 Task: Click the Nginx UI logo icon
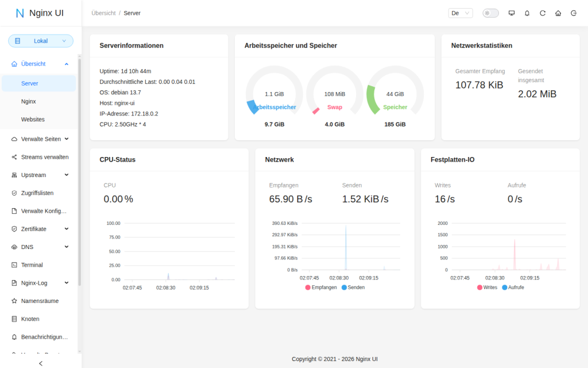tap(20, 13)
